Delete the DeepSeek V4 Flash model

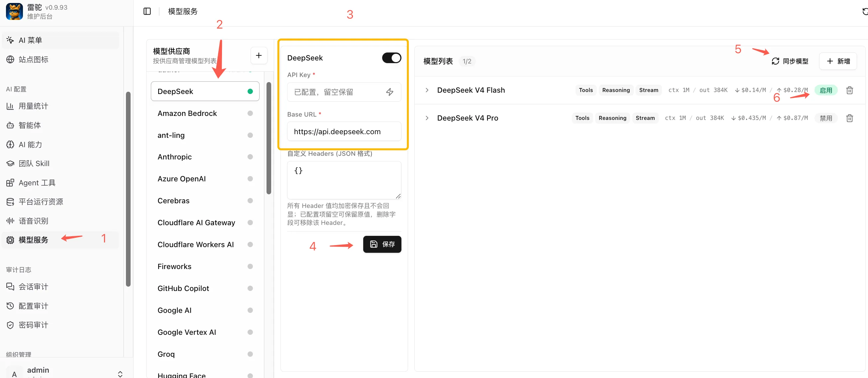click(x=849, y=90)
